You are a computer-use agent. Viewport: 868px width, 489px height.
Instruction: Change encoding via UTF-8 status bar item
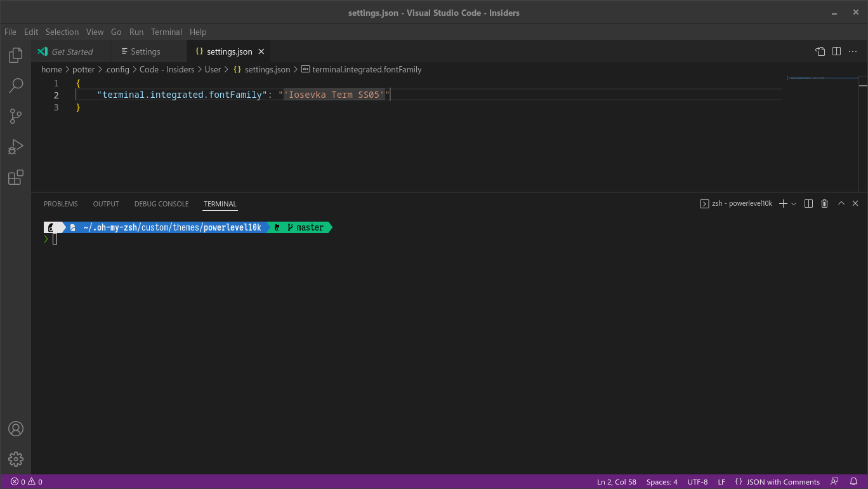point(697,481)
